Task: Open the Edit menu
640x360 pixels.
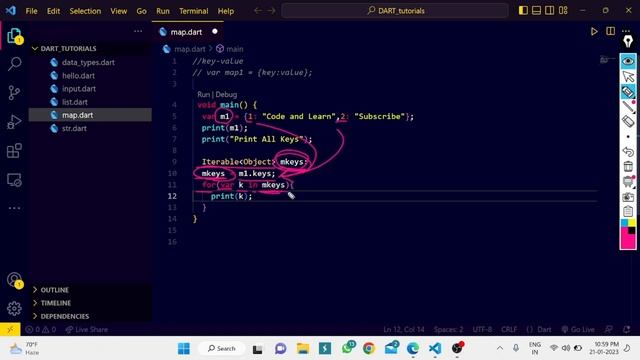Action: coord(53,11)
